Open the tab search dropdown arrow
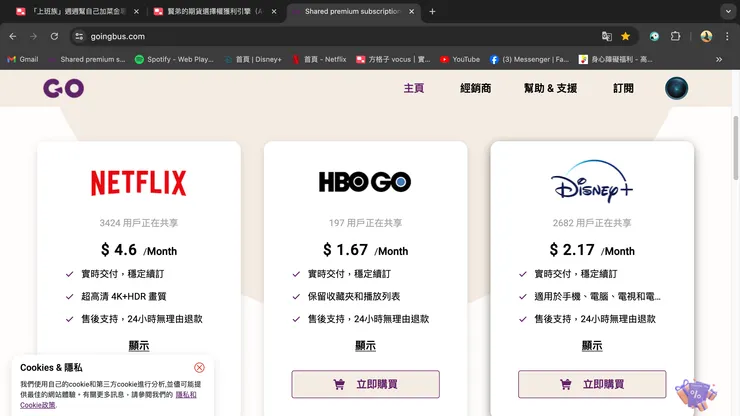The height and width of the screenshot is (416, 740). pos(728,11)
